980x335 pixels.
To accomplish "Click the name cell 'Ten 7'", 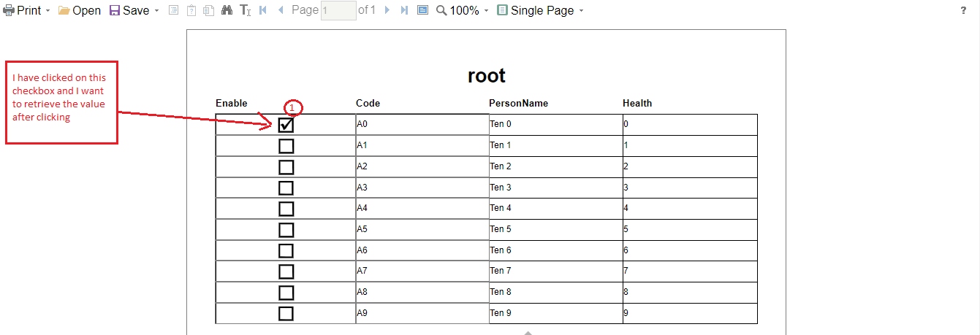I will (x=555, y=272).
